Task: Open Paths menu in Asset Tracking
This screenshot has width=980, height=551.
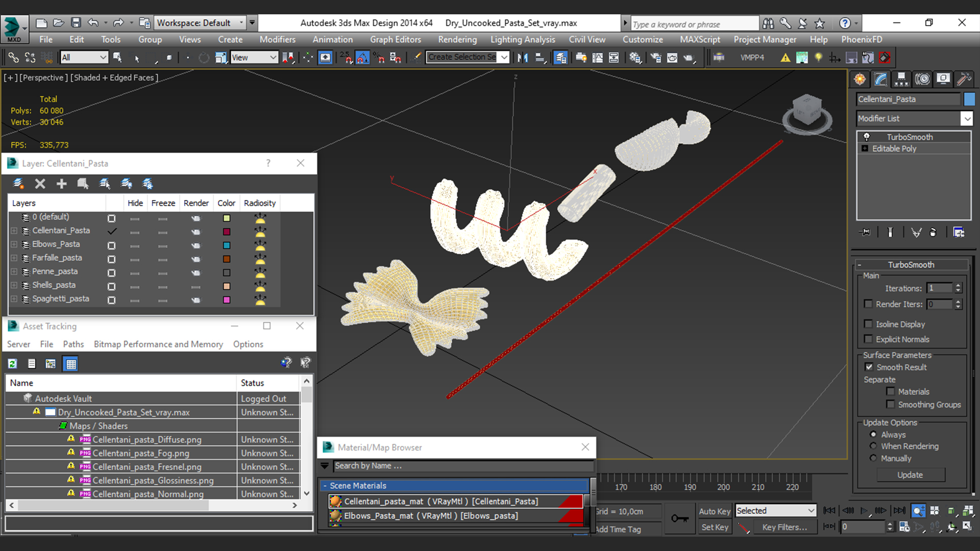Action: click(x=73, y=344)
